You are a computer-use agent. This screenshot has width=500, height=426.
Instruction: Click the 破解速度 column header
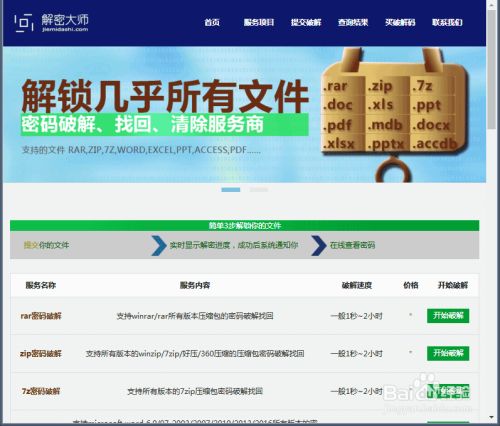click(357, 285)
